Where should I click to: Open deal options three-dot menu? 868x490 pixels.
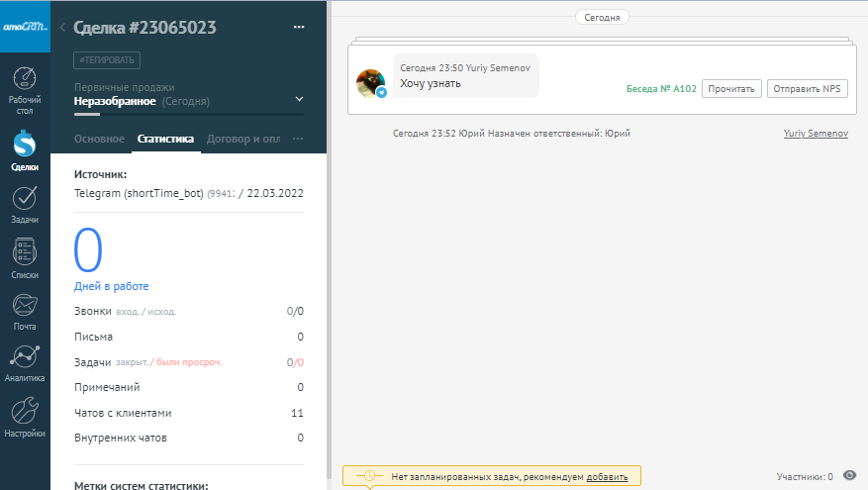[299, 28]
